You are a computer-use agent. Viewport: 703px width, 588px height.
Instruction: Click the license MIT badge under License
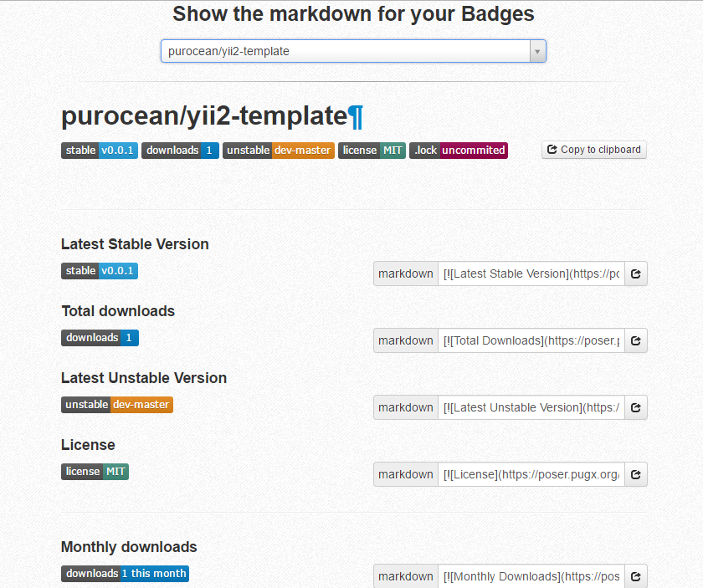point(95,472)
